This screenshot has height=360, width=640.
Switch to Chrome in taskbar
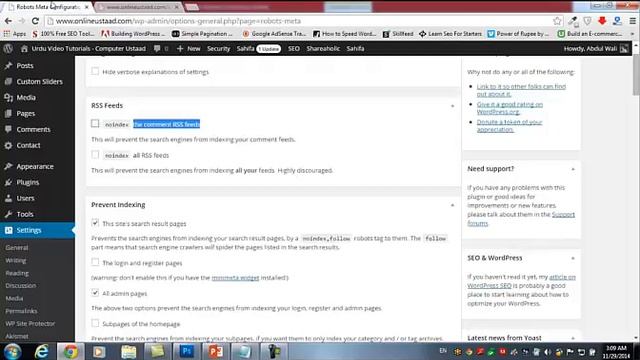point(70,351)
